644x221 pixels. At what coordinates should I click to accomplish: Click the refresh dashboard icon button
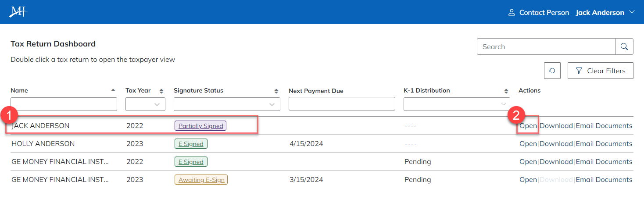552,71
